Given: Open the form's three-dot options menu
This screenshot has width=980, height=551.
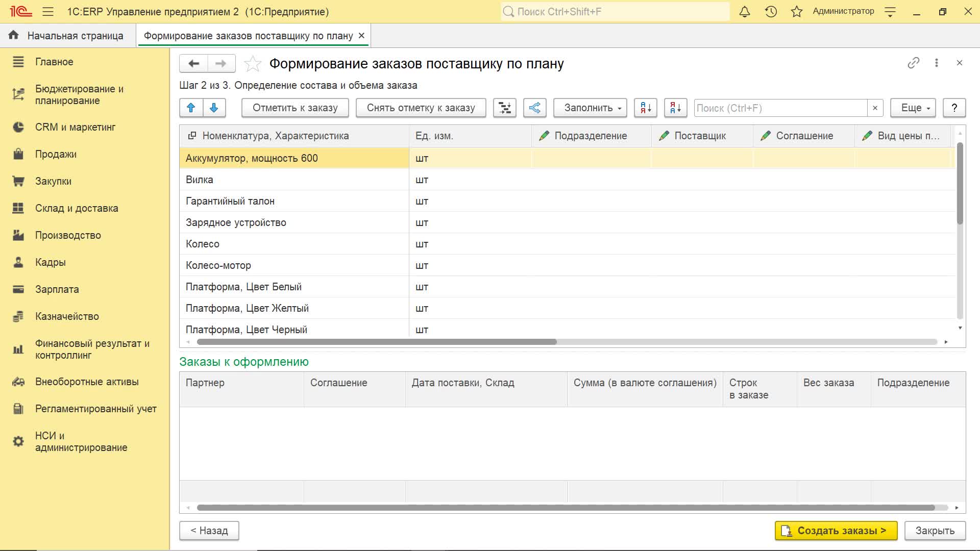Looking at the screenshot, I should tap(936, 63).
